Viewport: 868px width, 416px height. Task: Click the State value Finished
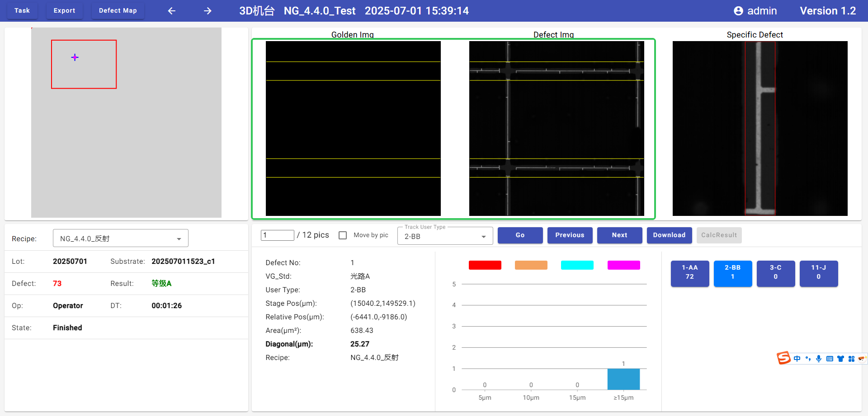[x=67, y=328]
